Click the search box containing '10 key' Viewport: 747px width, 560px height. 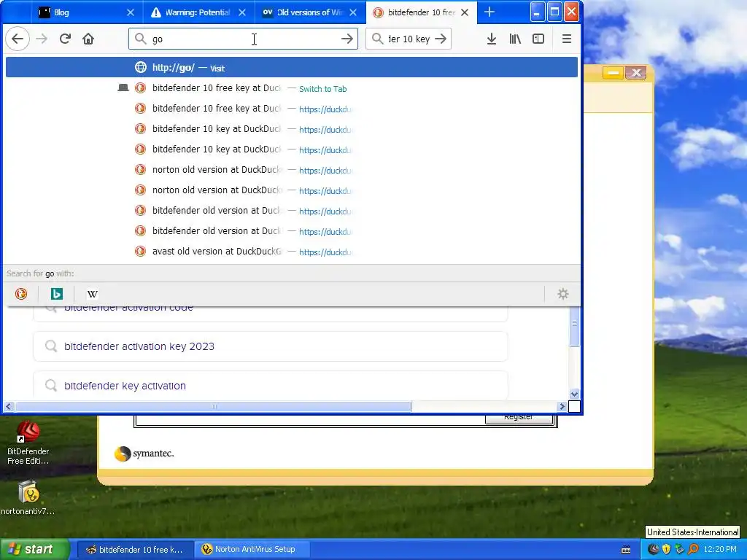[x=409, y=39]
